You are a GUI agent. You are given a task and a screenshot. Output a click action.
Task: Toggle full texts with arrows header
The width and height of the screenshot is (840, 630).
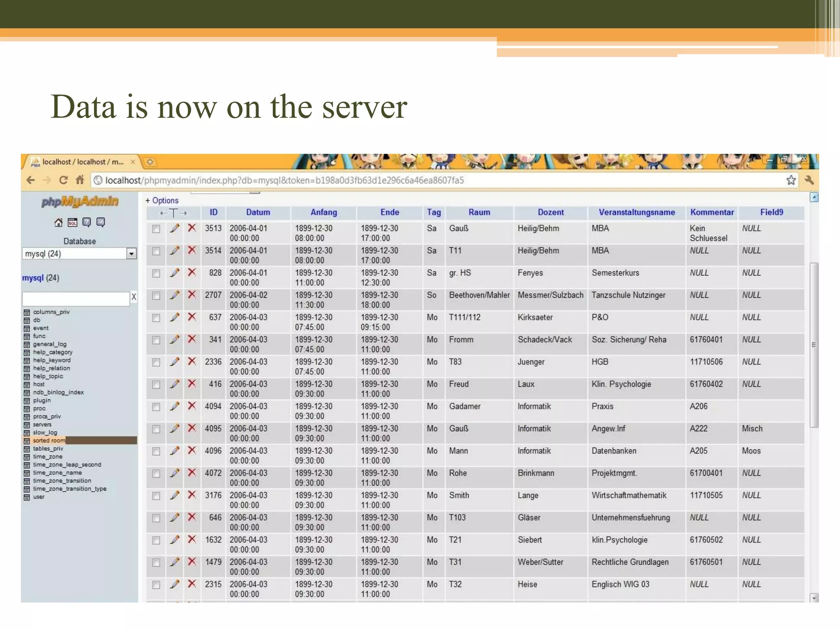click(x=173, y=213)
